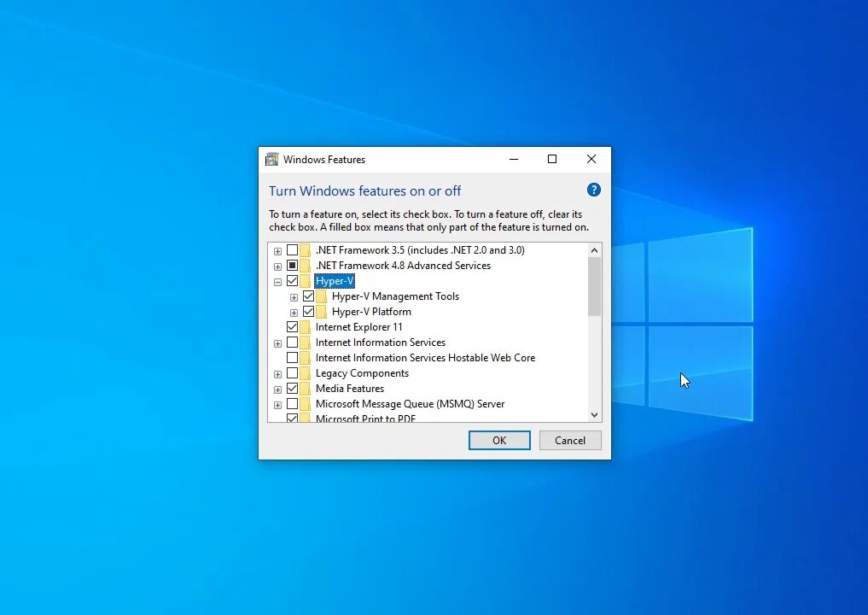Click the folder icon next to Hyper-V
The height and width of the screenshot is (615, 868).
pyautogui.click(x=305, y=281)
